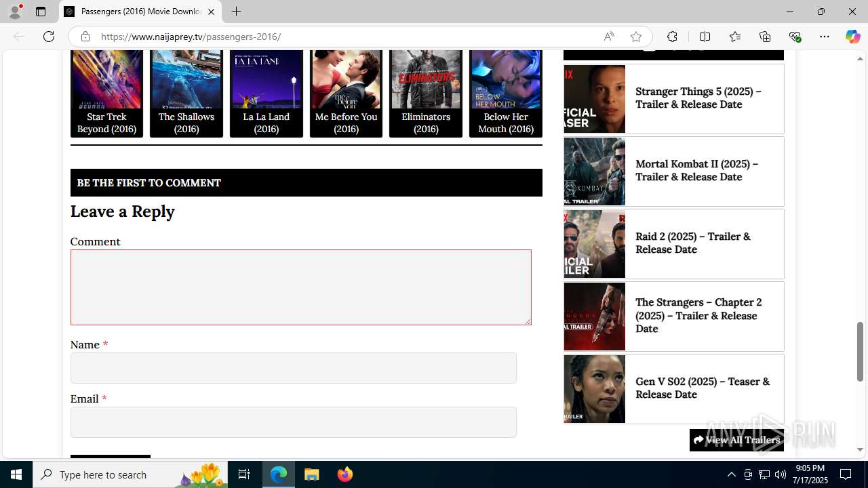Click the Email input field

coord(294,422)
